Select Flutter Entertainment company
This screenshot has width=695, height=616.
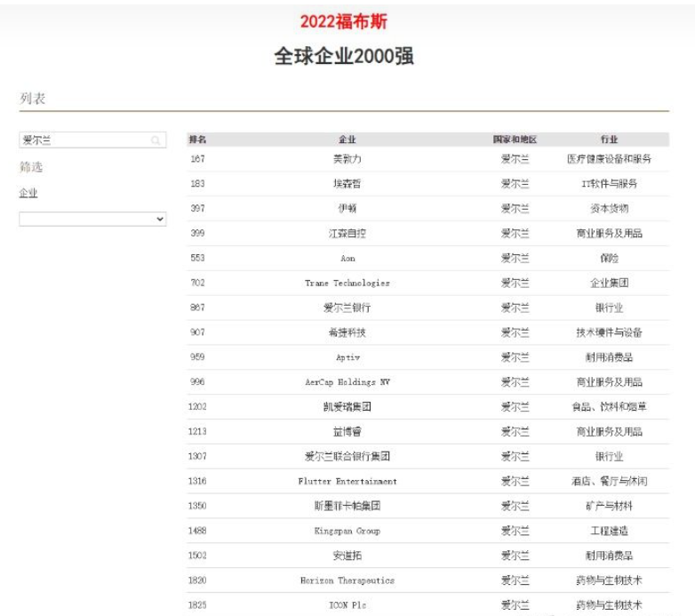click(x=347, y=481)
